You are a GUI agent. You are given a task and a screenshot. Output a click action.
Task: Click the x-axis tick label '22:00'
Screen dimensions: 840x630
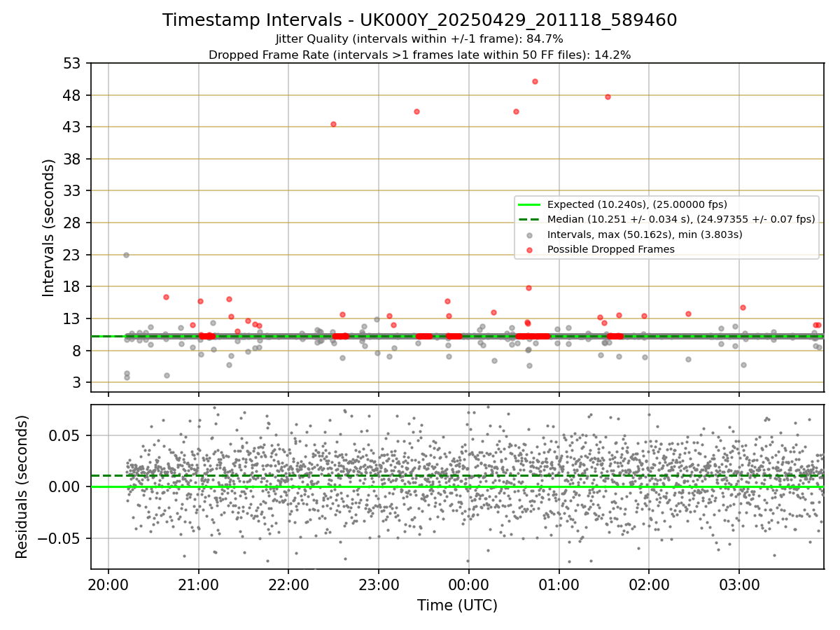click(288, 584)
